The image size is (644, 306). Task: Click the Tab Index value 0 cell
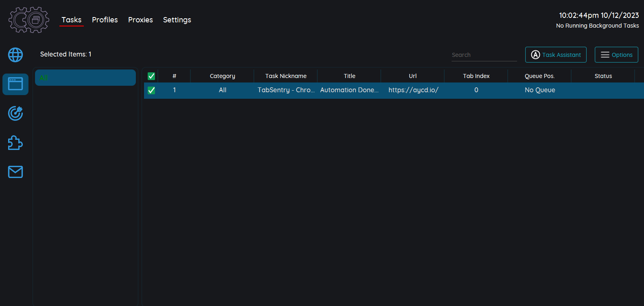pyautogui.click(x=476, y=90)
